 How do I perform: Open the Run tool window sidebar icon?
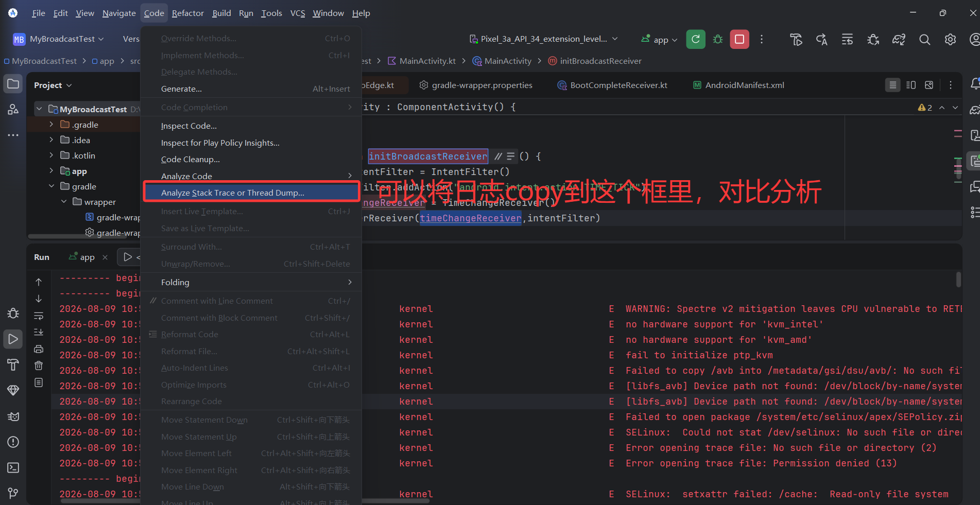tap(13, 339)
